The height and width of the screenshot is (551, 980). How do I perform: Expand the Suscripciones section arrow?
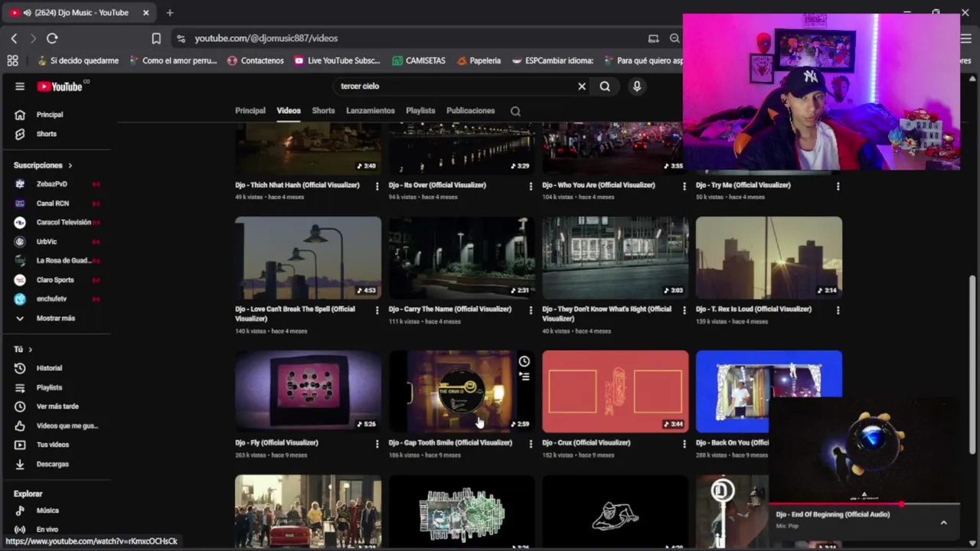[x=70, y=165]
